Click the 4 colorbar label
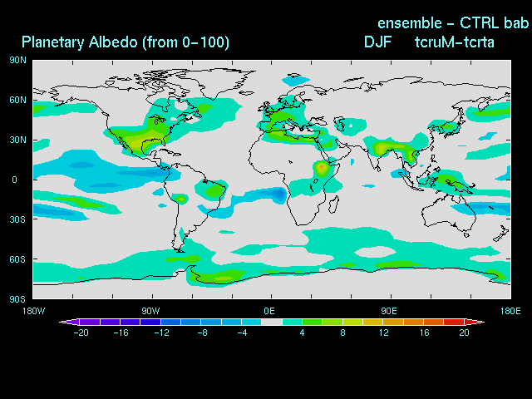Image resolution: width=532 pixels, height=399 pixels. 302,332
